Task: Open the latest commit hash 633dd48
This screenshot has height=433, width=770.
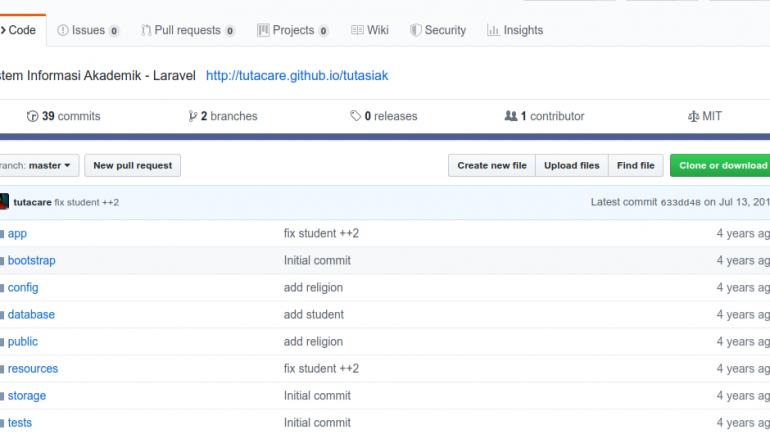Action: pos(681,203)
